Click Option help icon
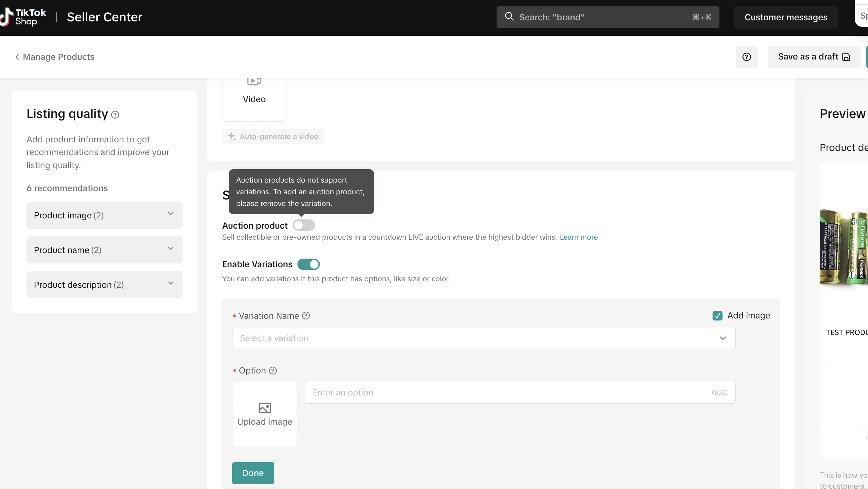The height and width of the screenshot is (489, 868). coord(273,371)
